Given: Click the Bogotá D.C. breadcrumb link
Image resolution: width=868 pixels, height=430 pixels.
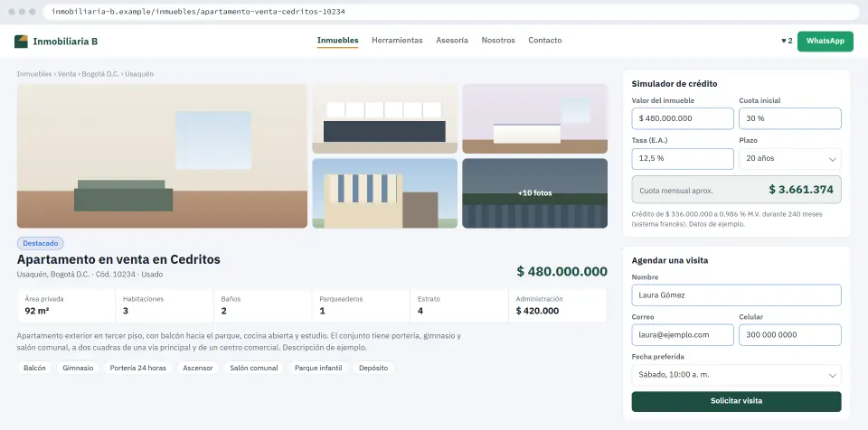Looking at the screenshot, I should [x=100, y=74].
